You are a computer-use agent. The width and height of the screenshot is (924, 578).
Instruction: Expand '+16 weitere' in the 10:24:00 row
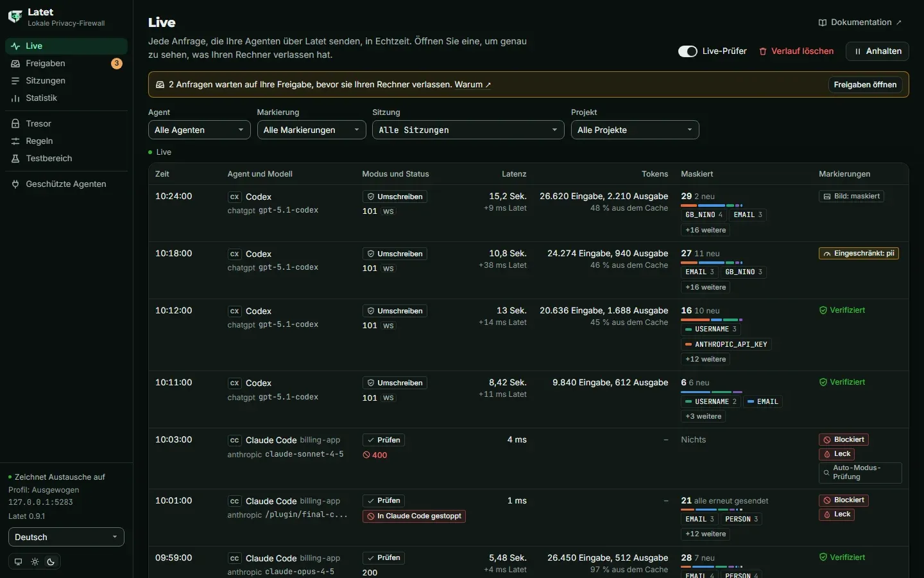(x=706, y=231)
